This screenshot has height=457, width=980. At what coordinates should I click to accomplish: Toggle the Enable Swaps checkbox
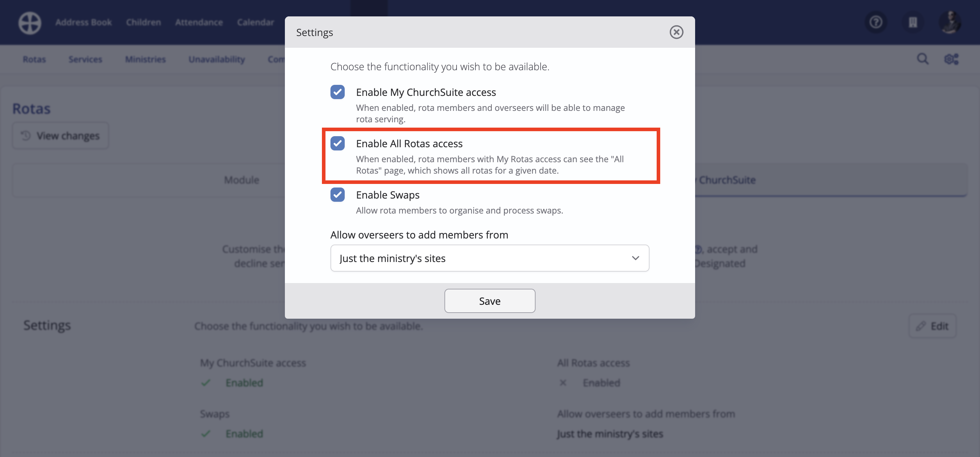338,195
